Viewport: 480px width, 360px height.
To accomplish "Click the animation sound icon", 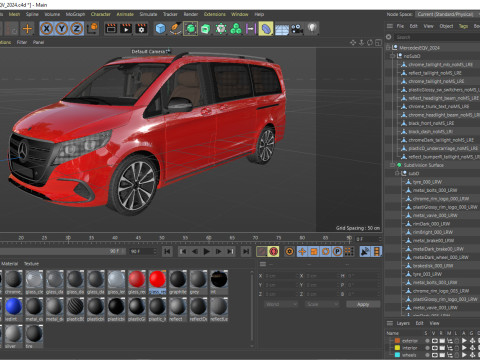I will point(365,251).
